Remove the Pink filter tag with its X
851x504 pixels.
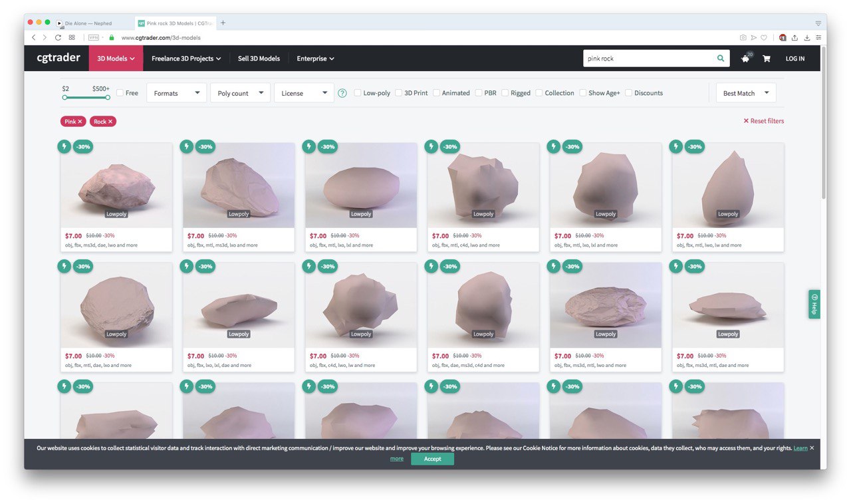coord(80,122)
